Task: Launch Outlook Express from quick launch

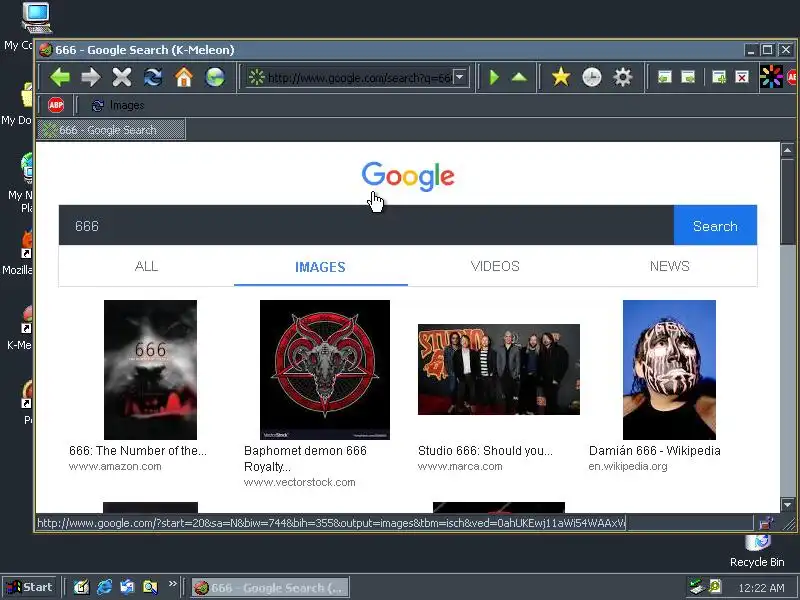Action: point(127,587)
